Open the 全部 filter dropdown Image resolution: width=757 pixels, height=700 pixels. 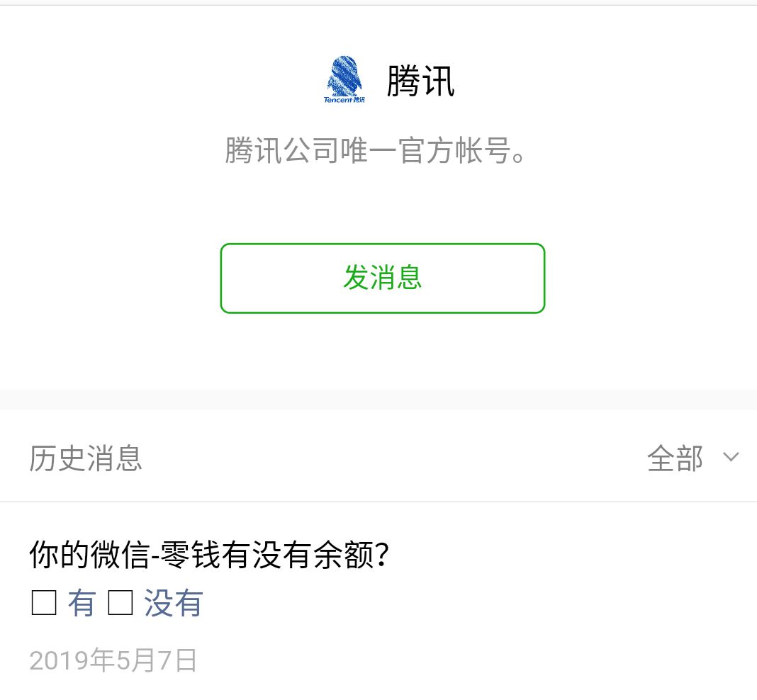tap(675, 458)
